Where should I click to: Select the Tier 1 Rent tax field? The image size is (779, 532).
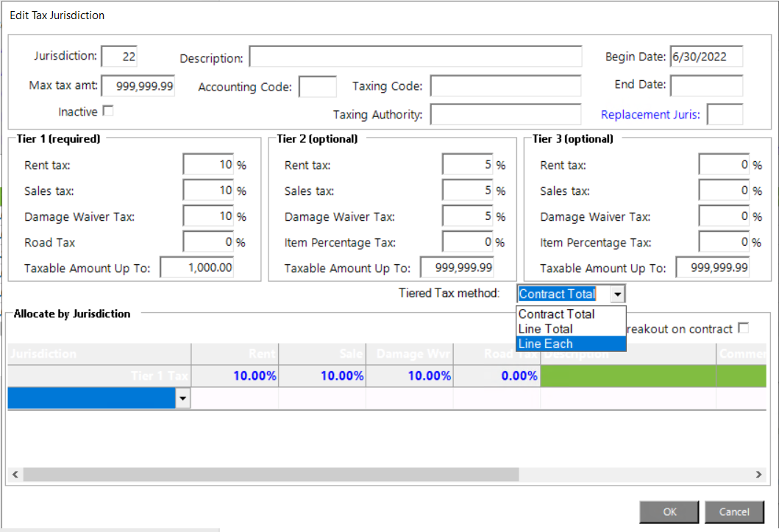point(208,165)
